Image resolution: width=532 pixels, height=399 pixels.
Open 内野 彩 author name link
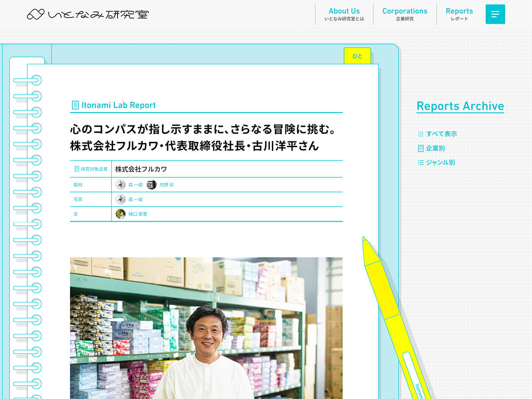tap(167, 185)
